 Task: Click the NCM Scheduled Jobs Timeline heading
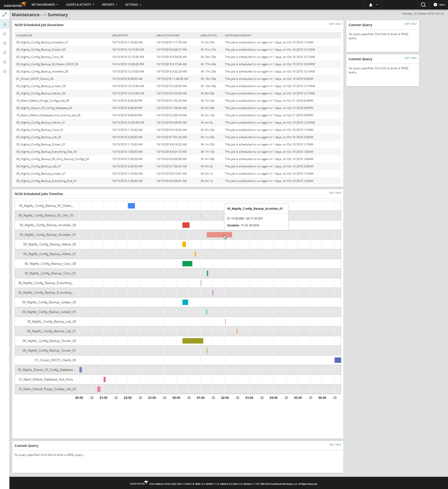point(39,194)
